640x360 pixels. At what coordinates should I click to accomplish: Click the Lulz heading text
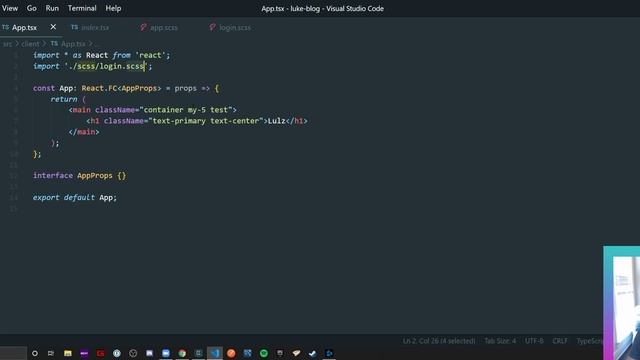(x=276, y=121)
